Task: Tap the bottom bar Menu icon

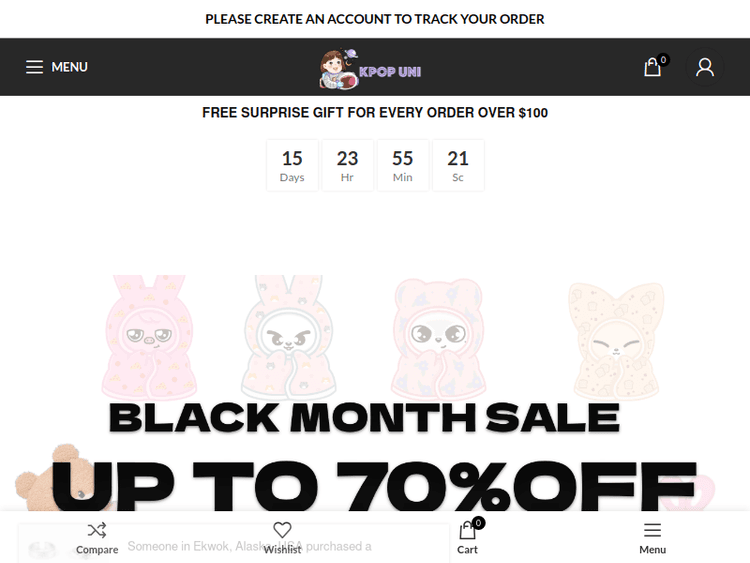Action: 652,530
